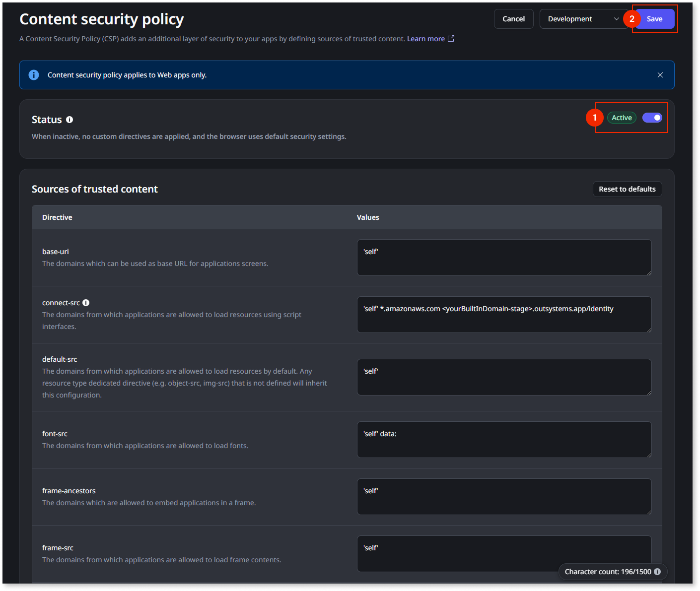Screen dimensions: 700x591
Task: Click the Directive column header
Action: pos(57,217)
